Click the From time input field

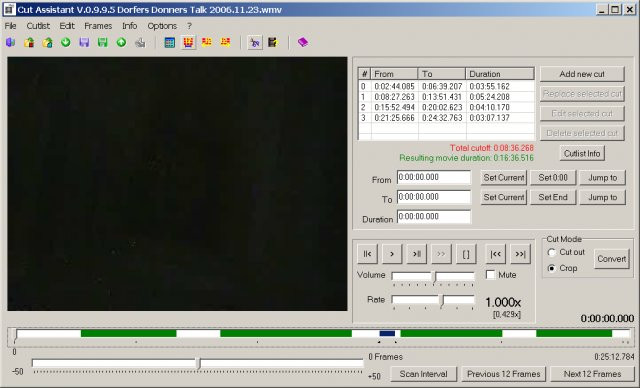433,177
